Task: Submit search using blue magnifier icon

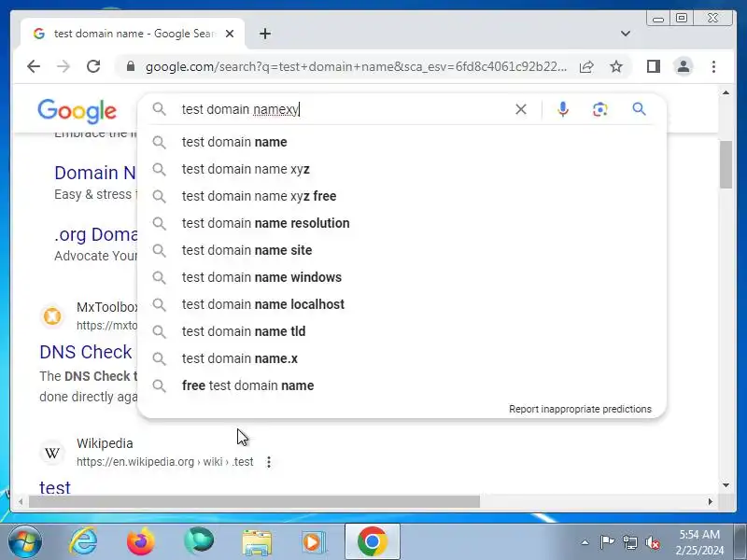Action: click(639, 109)
